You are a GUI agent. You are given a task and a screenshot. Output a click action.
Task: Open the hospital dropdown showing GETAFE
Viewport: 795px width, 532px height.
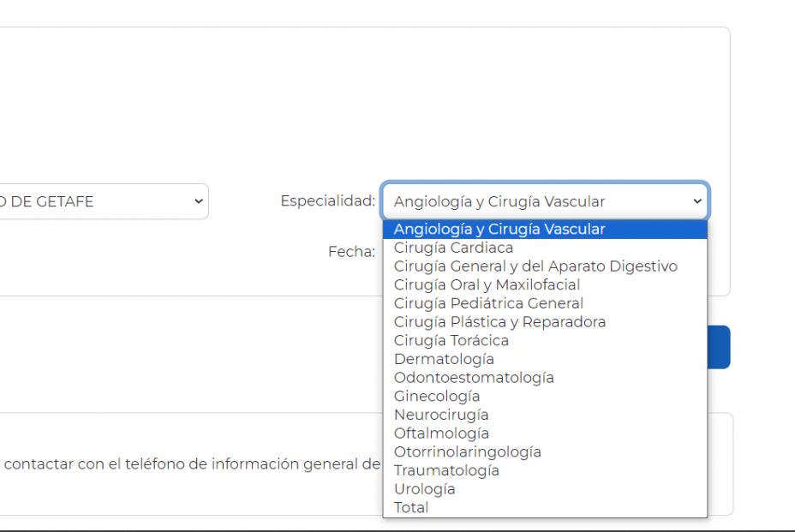click(x=103, y=202)
